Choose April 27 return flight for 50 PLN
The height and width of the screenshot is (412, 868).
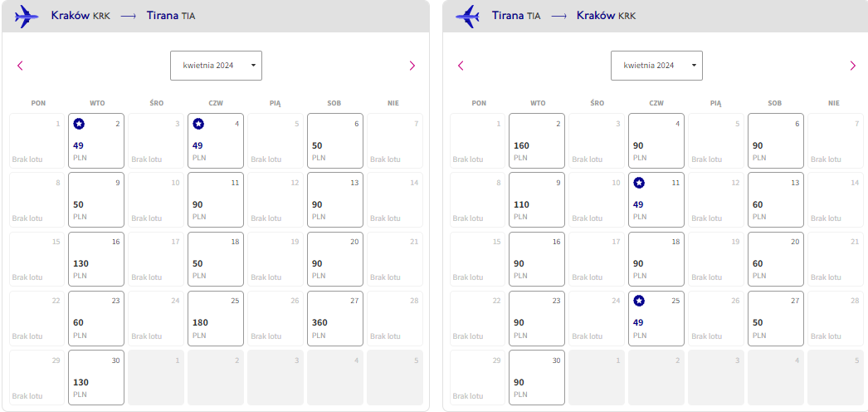click(776, 319)
